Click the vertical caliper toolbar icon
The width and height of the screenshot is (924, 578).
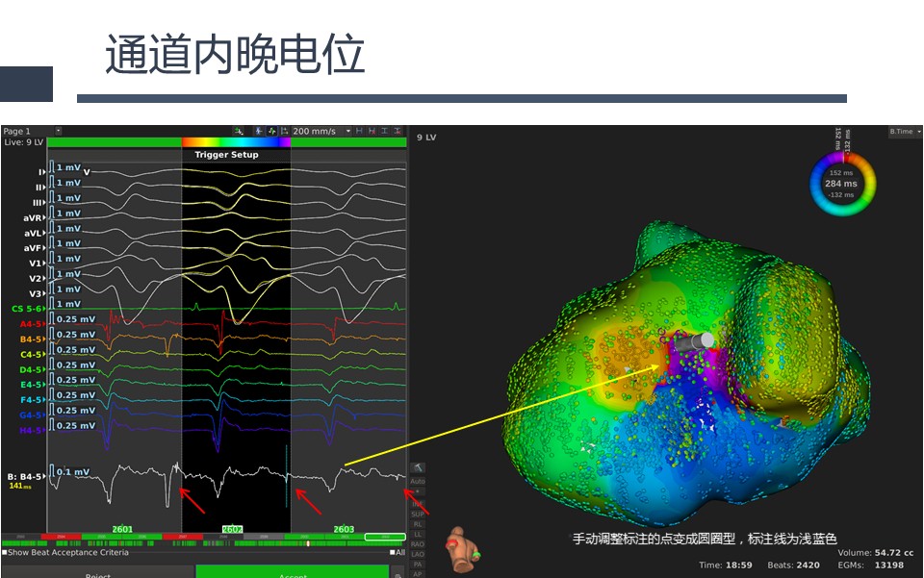pyautogui.click(x=385, y=131)
